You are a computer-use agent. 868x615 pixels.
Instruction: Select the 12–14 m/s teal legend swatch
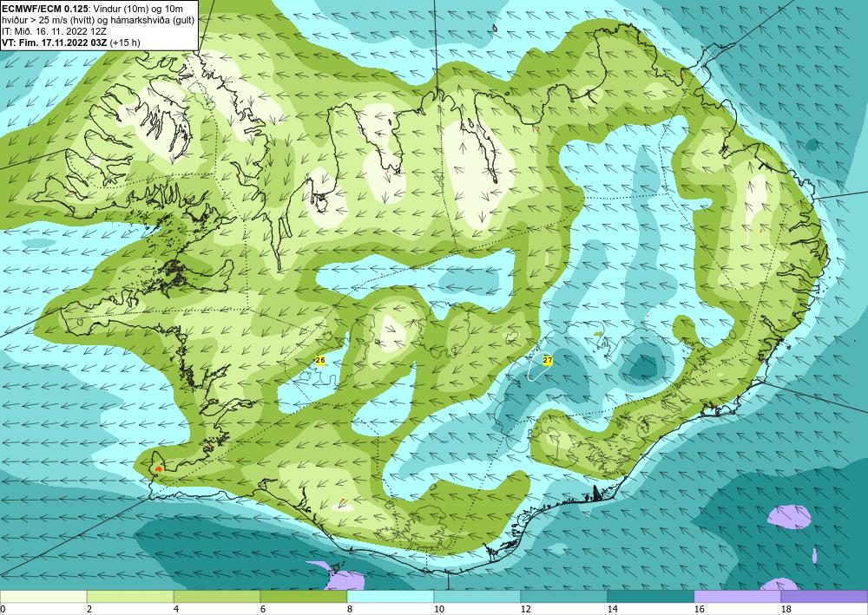(564, 597)
